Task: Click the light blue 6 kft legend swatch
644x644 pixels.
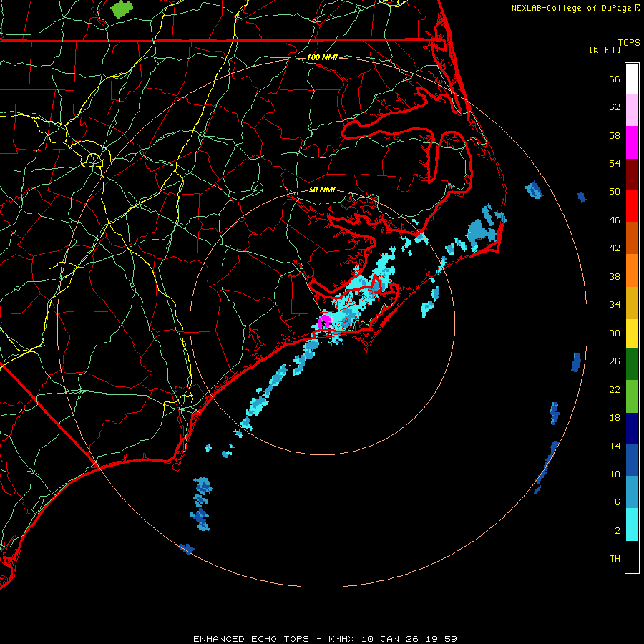Action: 632,492
